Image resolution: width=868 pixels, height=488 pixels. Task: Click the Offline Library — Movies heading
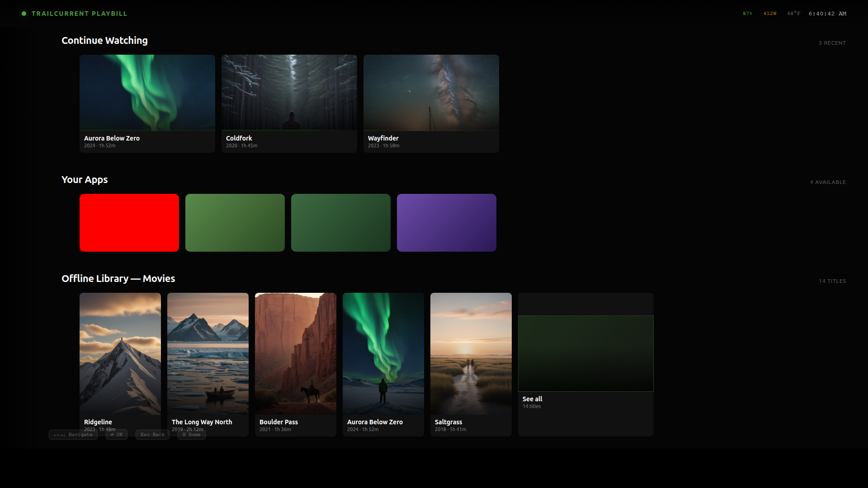coord(118,279)
